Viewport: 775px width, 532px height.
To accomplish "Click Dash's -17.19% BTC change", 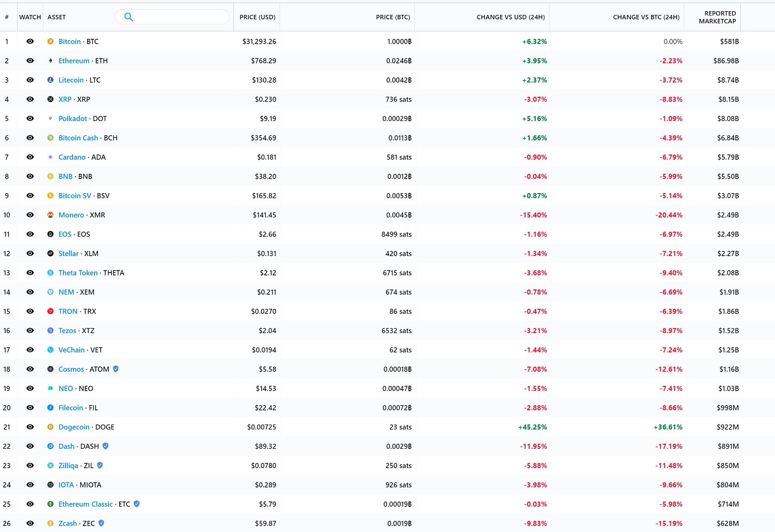I will [669, 446].
